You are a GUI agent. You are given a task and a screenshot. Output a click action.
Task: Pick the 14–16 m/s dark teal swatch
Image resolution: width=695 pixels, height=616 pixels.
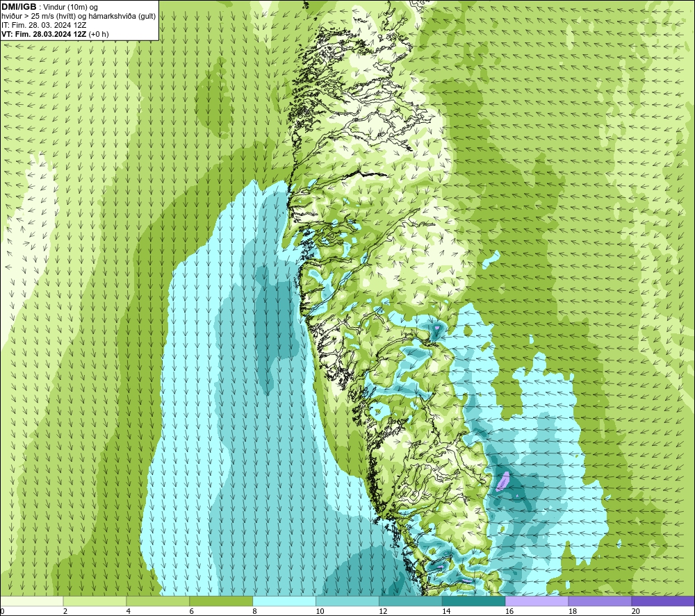(474, 601)
